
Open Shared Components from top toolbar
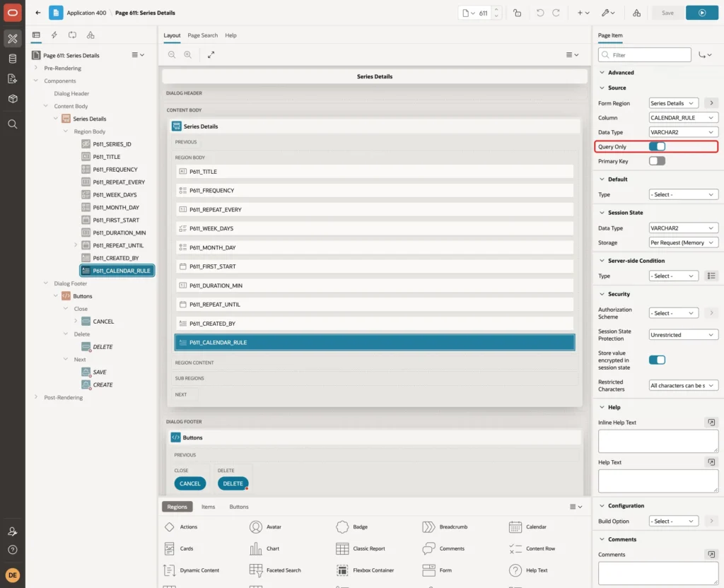637,13
